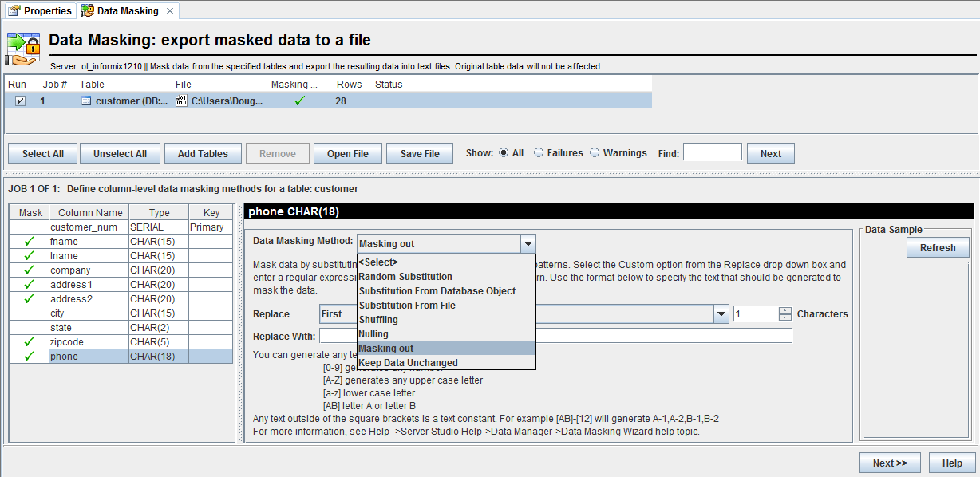Toggle mask checkmark for zipcode column
Image resolution: width=980 pixels, height=477 pixels.
click(30, 342)
